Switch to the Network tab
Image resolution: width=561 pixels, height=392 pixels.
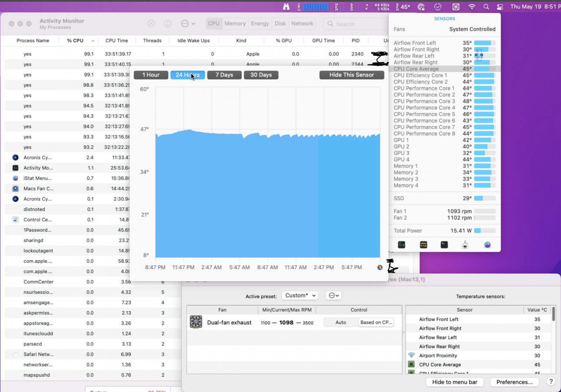pos(302,24)
